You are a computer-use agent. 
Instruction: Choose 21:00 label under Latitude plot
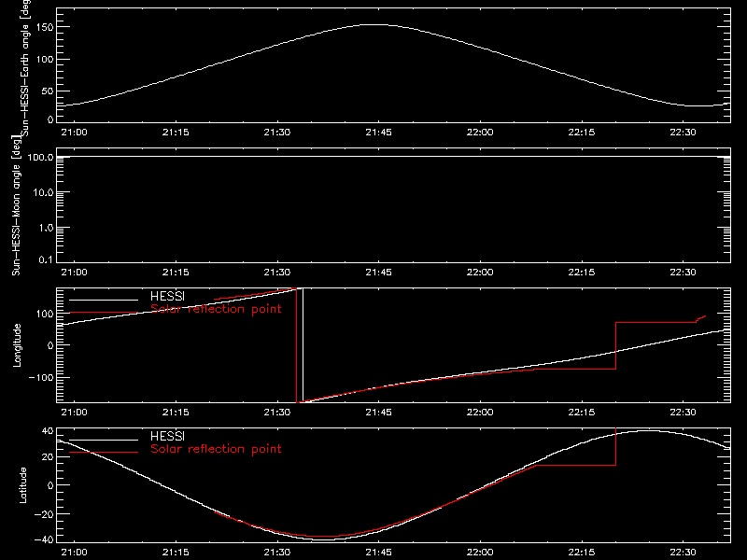pyautogui.click(x=75, y=553)
